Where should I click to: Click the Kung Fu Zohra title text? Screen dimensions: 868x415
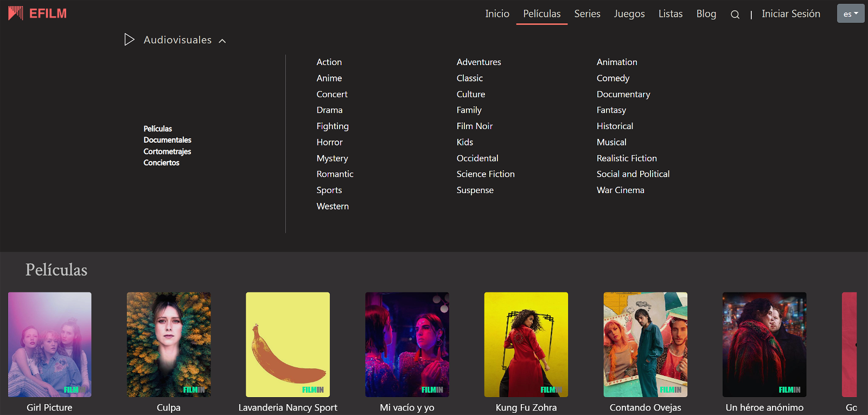pos(526,407)
